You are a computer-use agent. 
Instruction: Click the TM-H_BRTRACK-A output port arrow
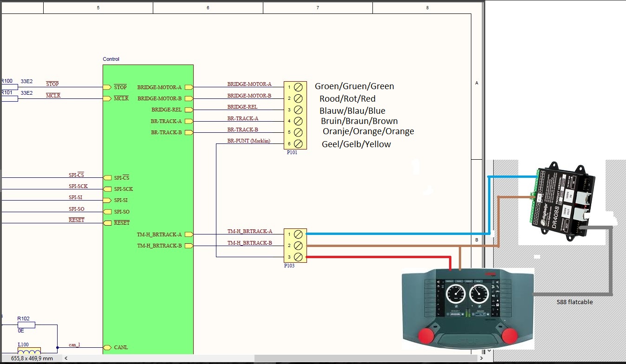point(189,234)
